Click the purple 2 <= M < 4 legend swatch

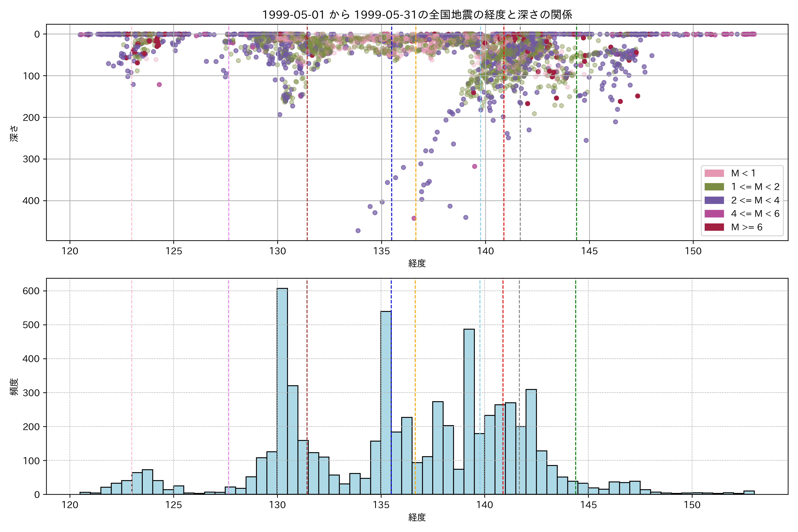[x=714, y=200]
